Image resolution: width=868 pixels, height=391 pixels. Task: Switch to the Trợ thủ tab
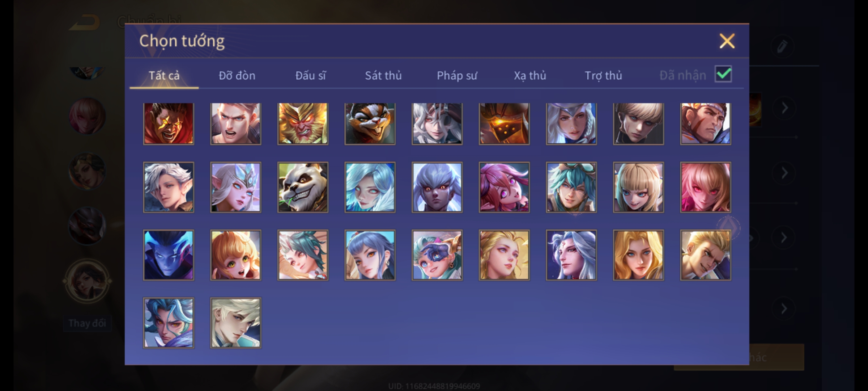click(x=603, y=75)
